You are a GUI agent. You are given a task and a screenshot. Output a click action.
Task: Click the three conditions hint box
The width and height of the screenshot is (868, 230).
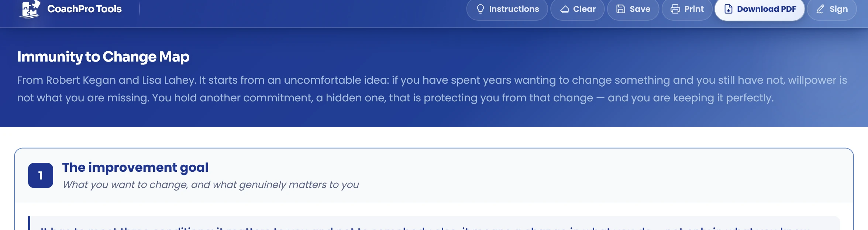pos(434,223)
